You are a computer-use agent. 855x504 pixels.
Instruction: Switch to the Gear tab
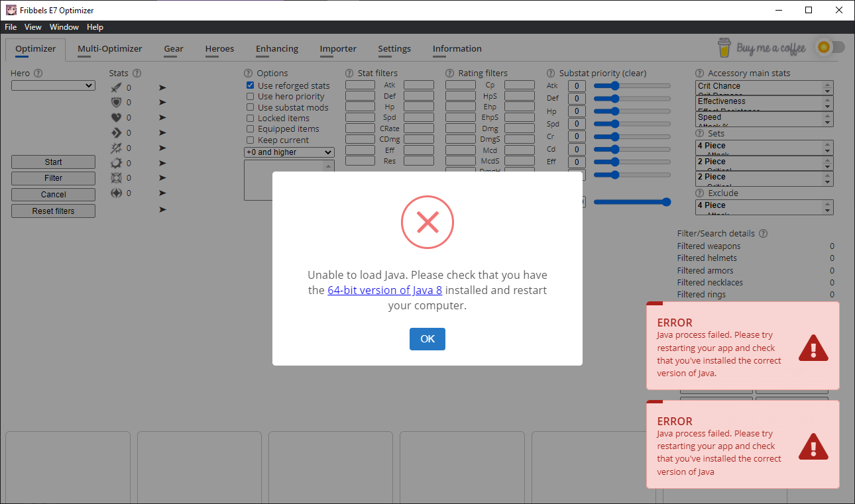173,48
